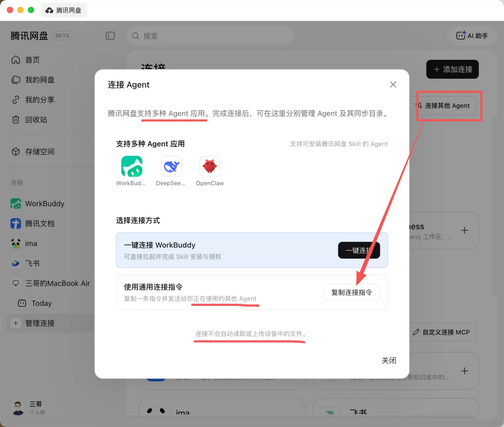Click the monitor icon beside 三哥的MacBook Air

click(x=16, y=283)
